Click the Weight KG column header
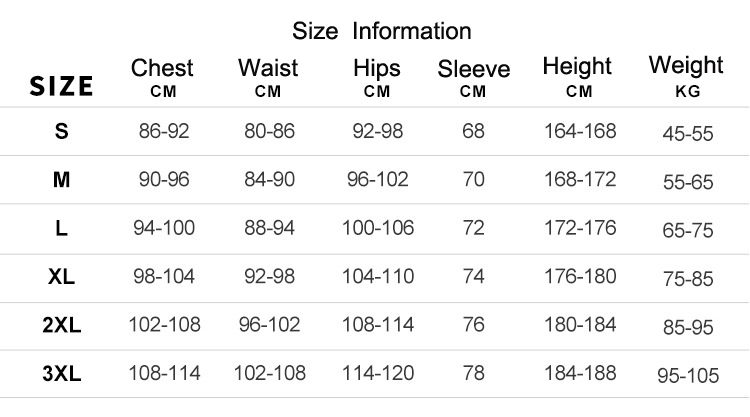The width and height of the screenshot is (750, 417). (686, 76)
